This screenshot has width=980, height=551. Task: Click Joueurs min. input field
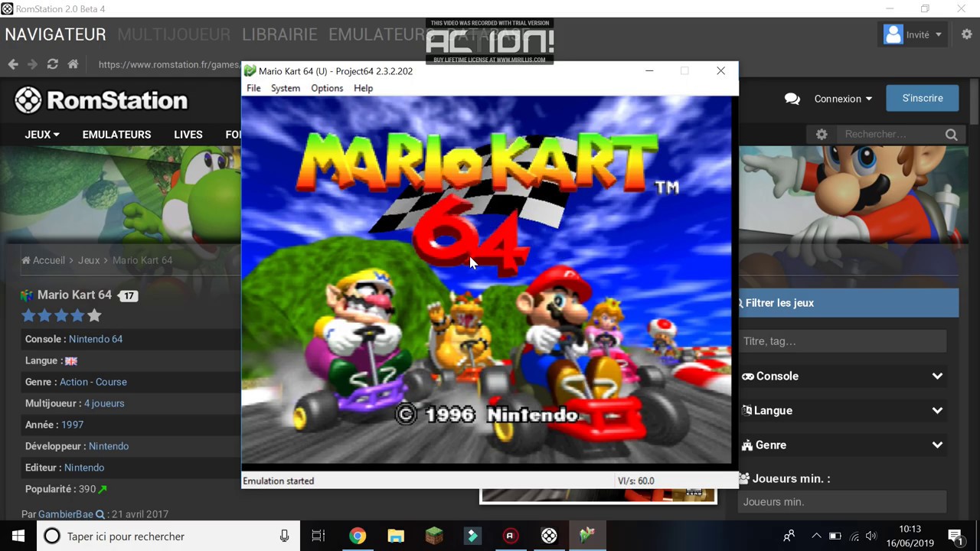842,502
